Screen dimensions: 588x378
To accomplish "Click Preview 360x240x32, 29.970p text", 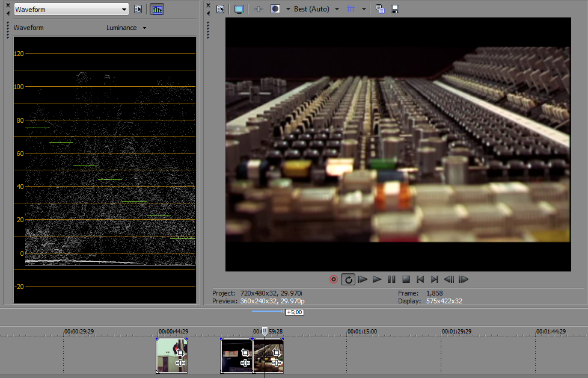I will click(x=259, y=301).
